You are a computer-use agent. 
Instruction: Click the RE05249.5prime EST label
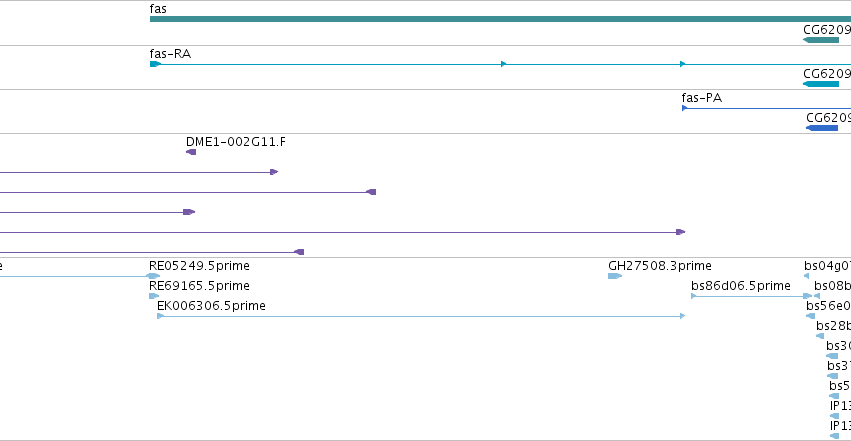199,266
